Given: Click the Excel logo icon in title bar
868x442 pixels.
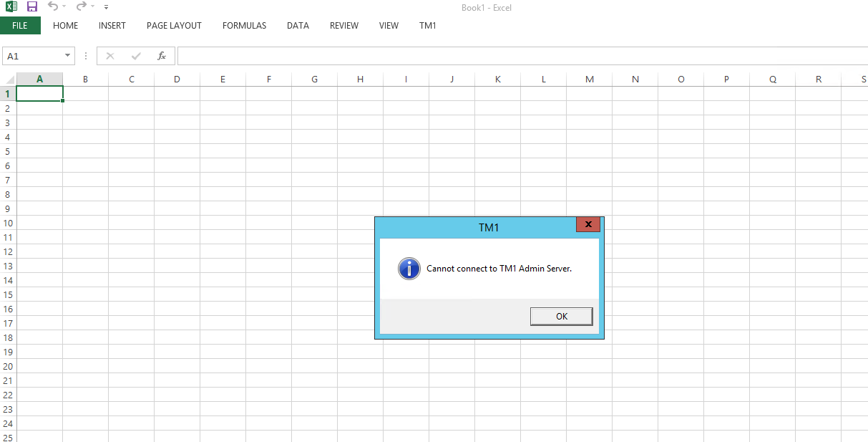Looking at the screenshot, I should [x=11, y=6].
